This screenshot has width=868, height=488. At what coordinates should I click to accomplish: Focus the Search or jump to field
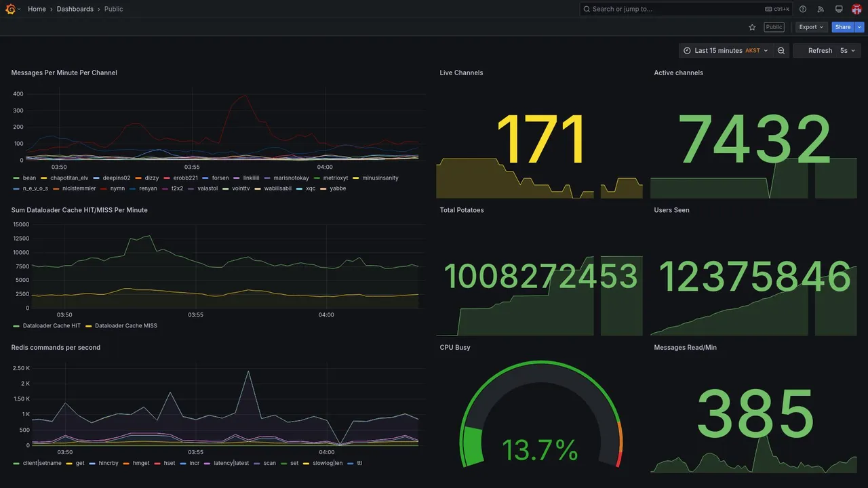[x=686, y=9]
